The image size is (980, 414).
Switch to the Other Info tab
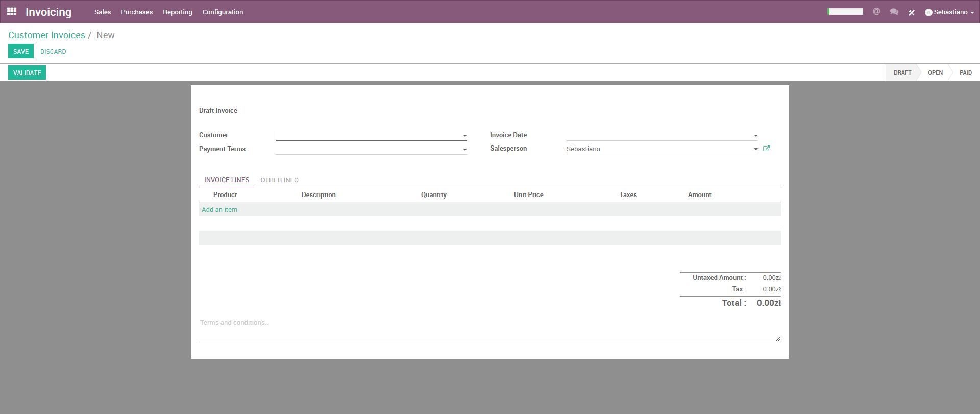[x=279, y=180]
